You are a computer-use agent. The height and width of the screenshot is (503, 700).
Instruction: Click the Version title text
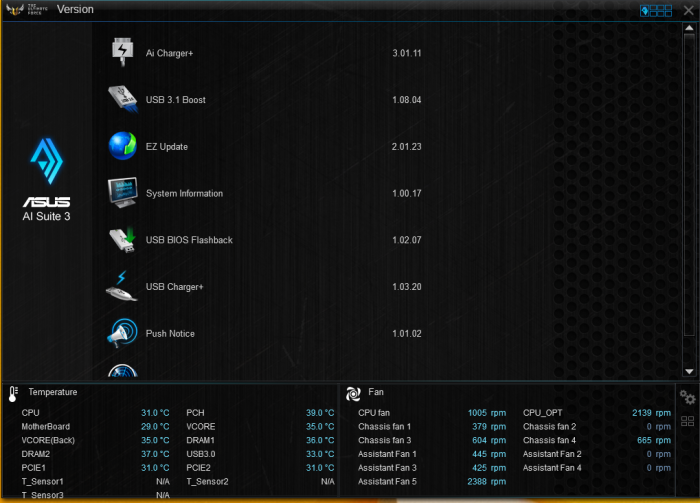tap(75, 9)
